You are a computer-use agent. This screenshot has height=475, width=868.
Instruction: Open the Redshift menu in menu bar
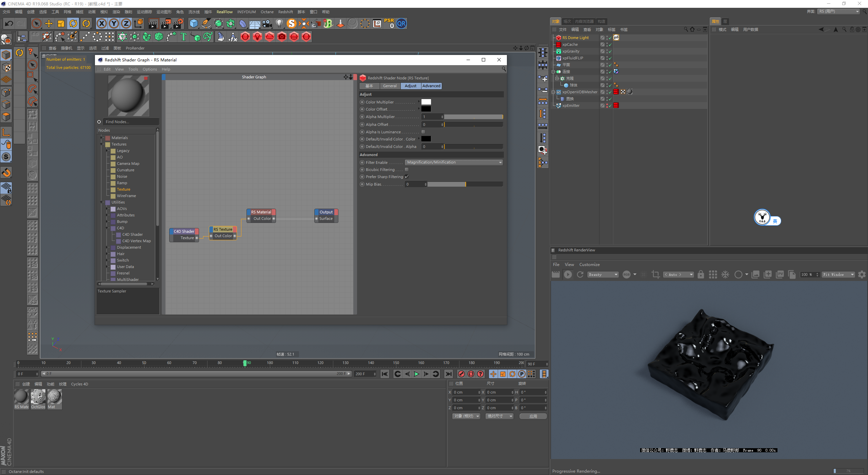(285, 12)
